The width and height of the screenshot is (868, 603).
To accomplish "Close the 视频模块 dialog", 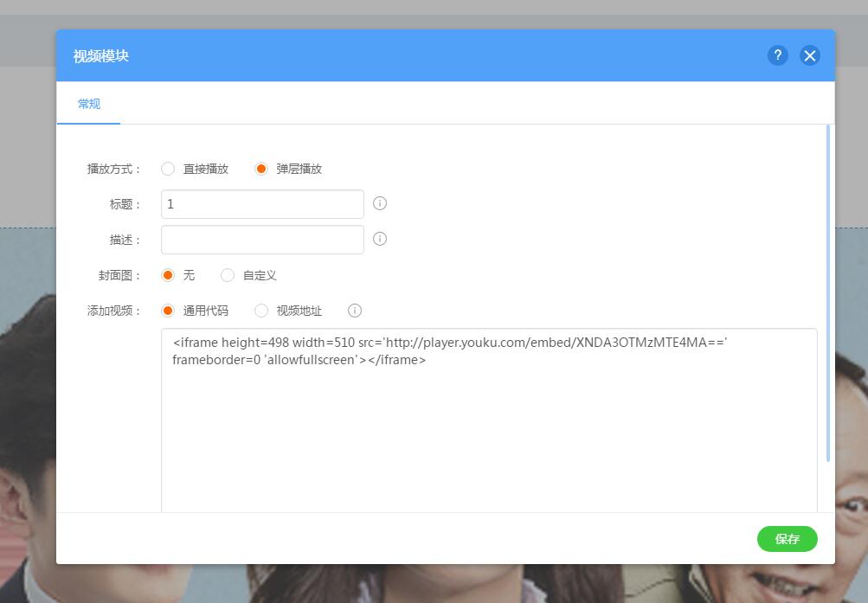I will [809, 55].
